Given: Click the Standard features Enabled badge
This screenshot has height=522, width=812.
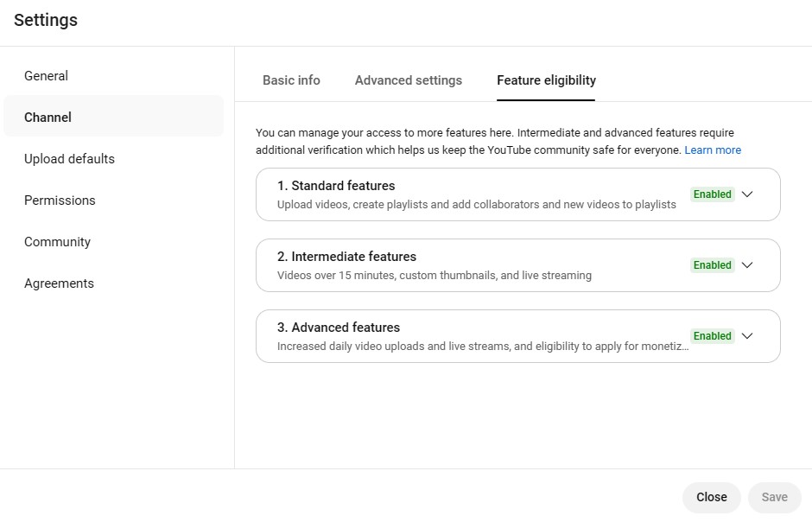Looking at the screenshot, I should pyautogui.click(x=713, y=194).
